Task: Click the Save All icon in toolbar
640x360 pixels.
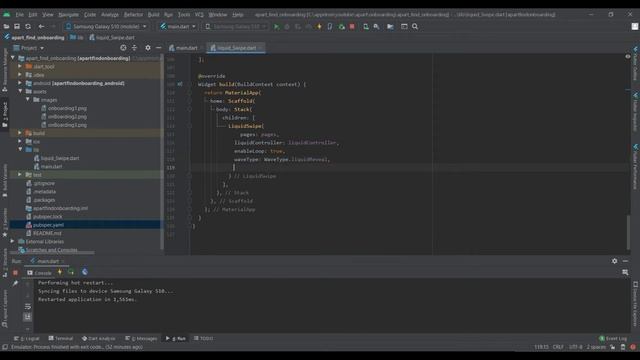Action: tap(17, 27)
